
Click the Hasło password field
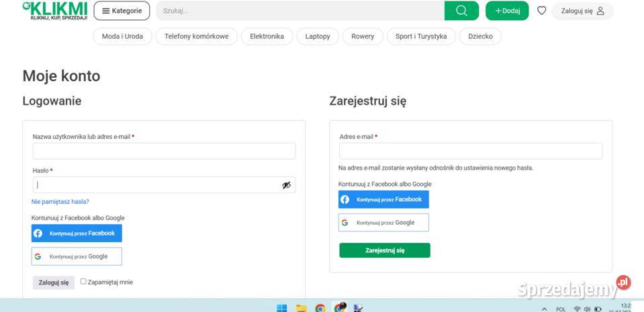(164, 185)
